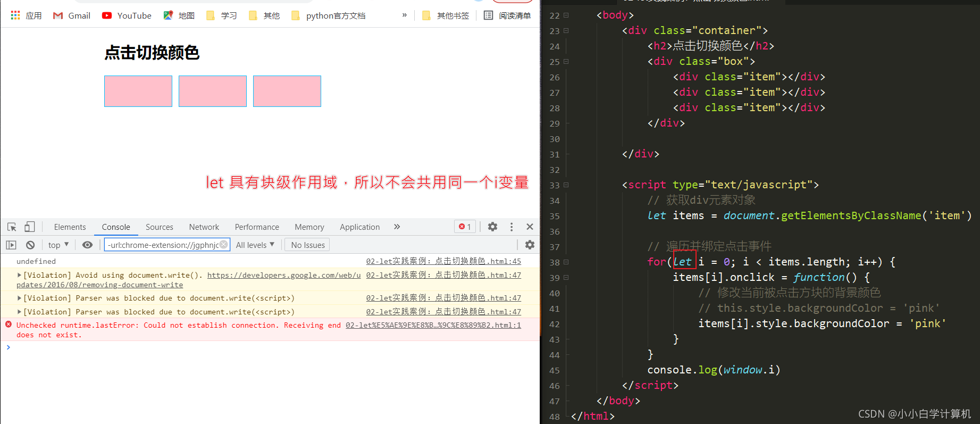Show more bookmarks with the overflow chevron
This screenshot has width=980, height=424.
pos(405,15)
